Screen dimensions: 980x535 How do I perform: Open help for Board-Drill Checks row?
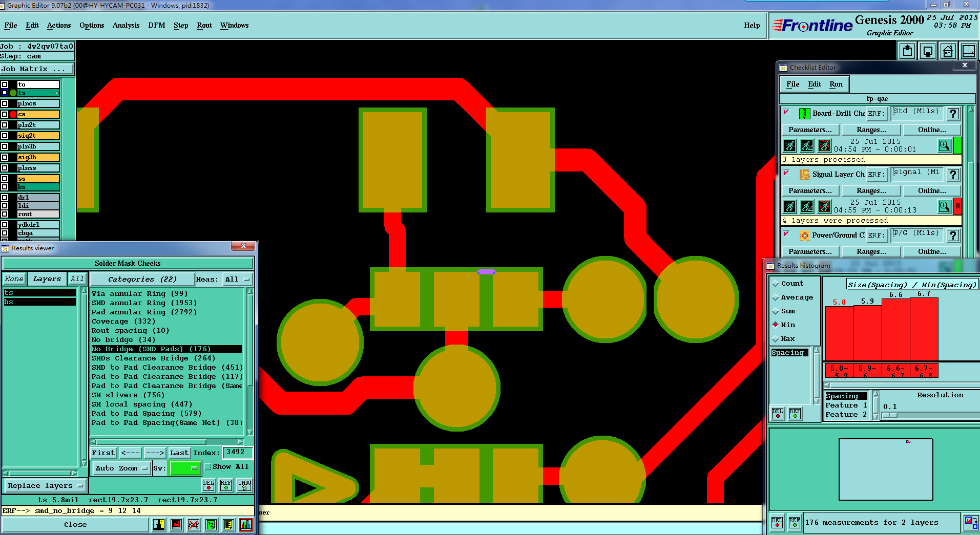tap(953, 114)
